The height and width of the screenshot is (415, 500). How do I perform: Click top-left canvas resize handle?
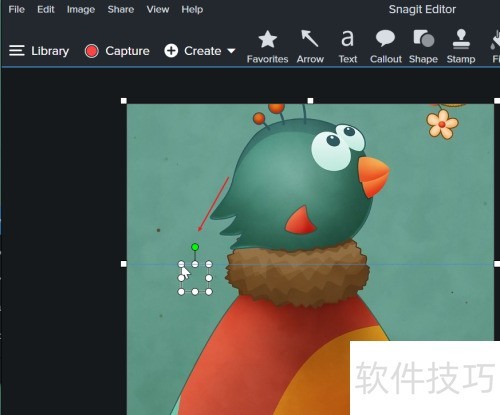point(124,101)
